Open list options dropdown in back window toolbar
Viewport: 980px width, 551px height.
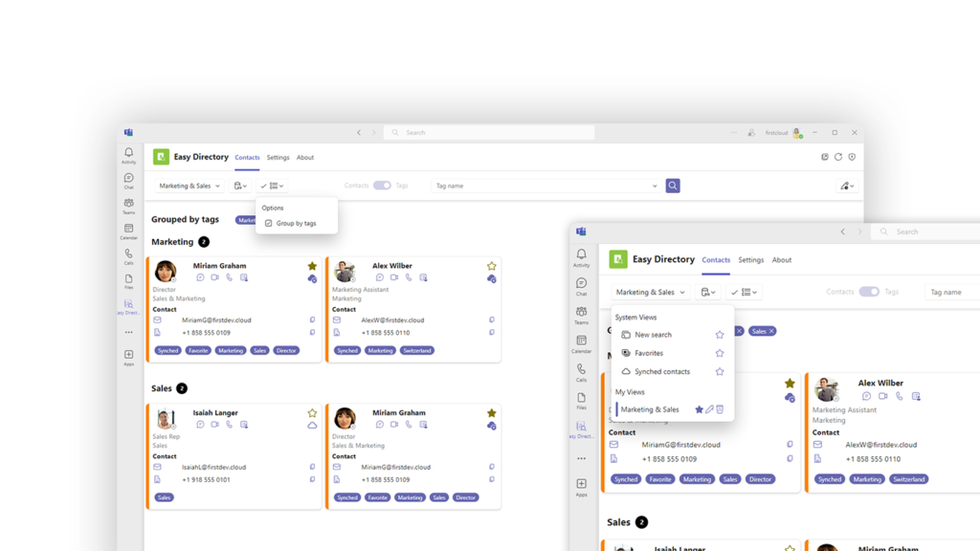tap(272, 186)
